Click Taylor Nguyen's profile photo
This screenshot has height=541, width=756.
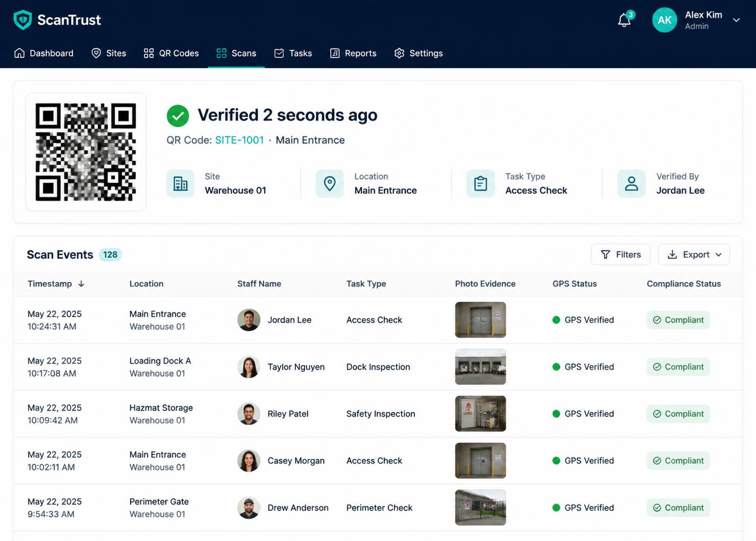tap(249, 367)
